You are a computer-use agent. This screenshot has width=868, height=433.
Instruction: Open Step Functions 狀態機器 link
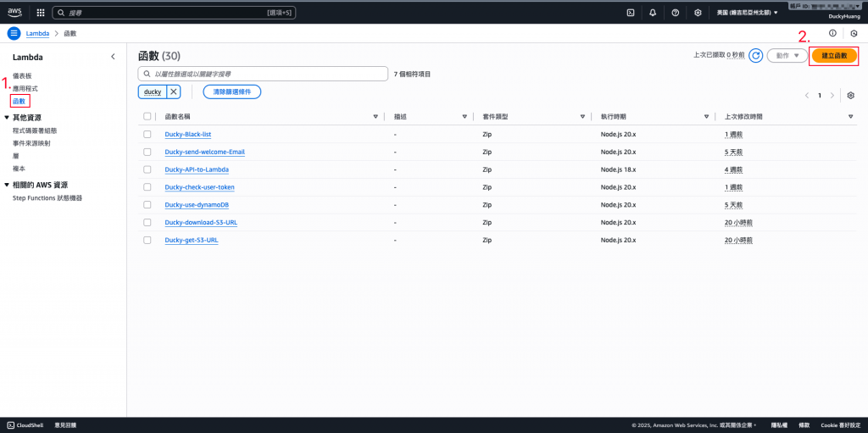[x=47, y=198]
